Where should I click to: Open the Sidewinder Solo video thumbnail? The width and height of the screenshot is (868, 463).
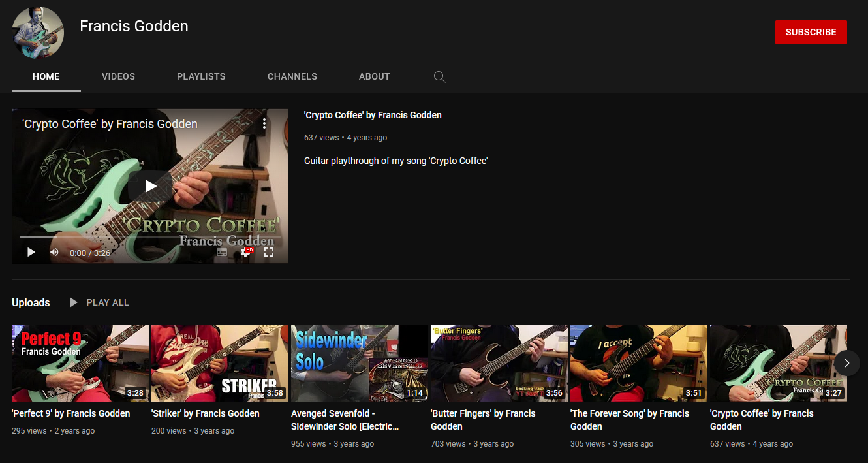pyautogui.click(x=359, y=362)
